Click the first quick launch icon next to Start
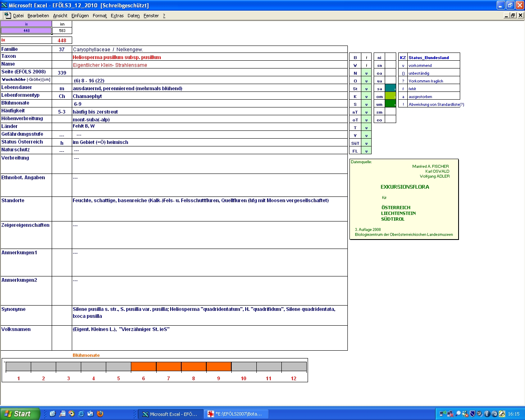Image resolution: width=525 pixels, height=420 pixels. (52, 414)
